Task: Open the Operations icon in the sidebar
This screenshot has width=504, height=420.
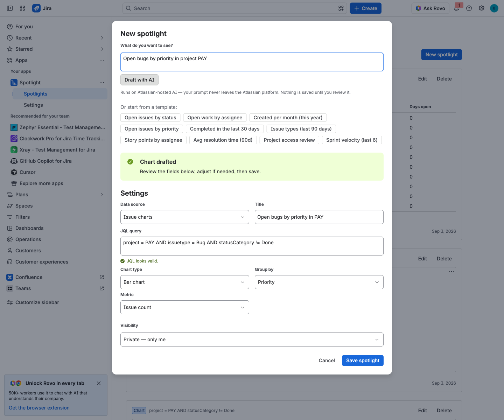Action: pyautogui.click(x=10, y=239)
